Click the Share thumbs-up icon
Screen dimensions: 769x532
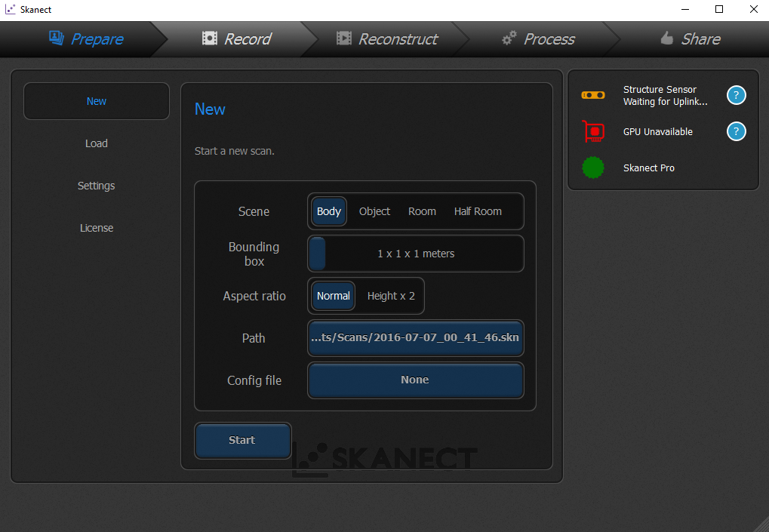(666, 38)
